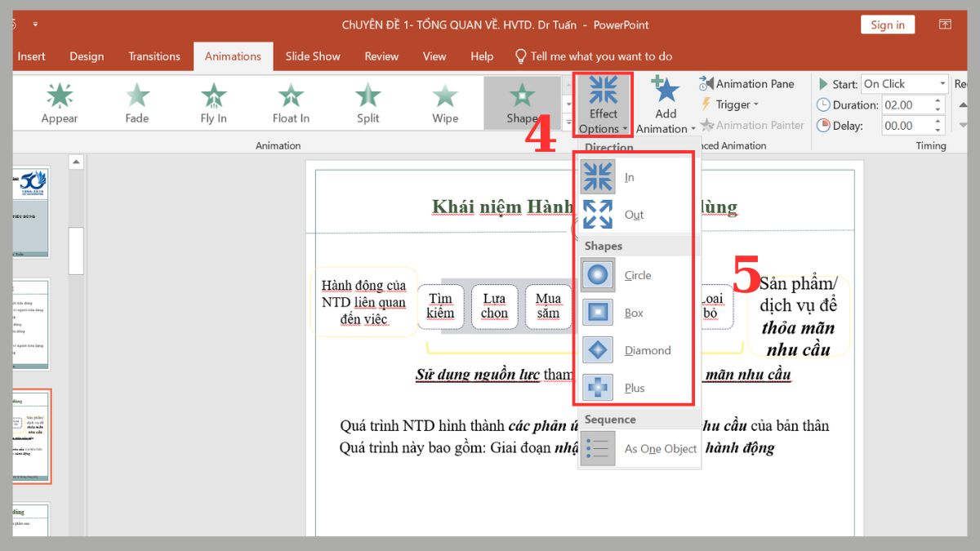Select the Appear animation effect
This screenshot has height=551, width=980.
[x=59, y=102]
